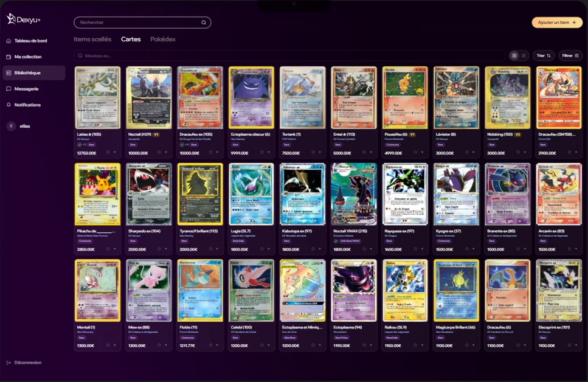The width and height of the screenshot is (588, 382).
Task: Add Rayquaza ex (97) with plus icon
Action: pyautogui.click(x=422, y=249)
